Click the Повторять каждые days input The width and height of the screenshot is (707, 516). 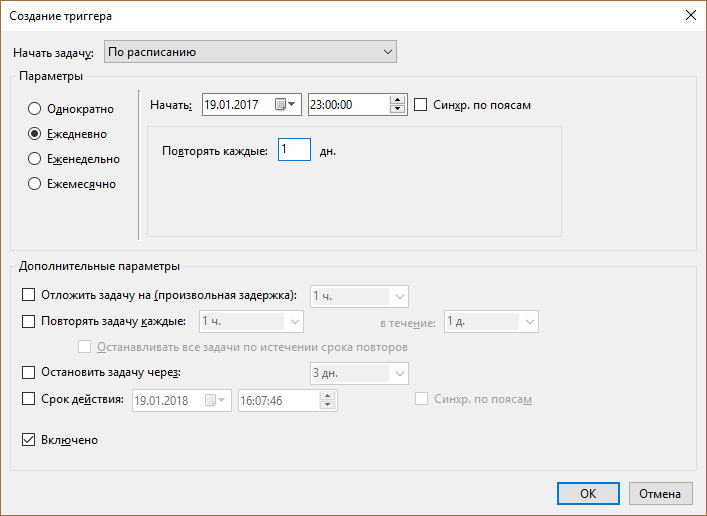pos(294,149)
